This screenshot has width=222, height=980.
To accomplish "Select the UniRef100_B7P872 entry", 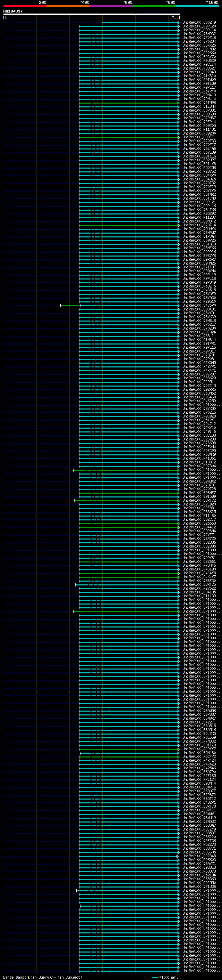I will click(199, 795).
